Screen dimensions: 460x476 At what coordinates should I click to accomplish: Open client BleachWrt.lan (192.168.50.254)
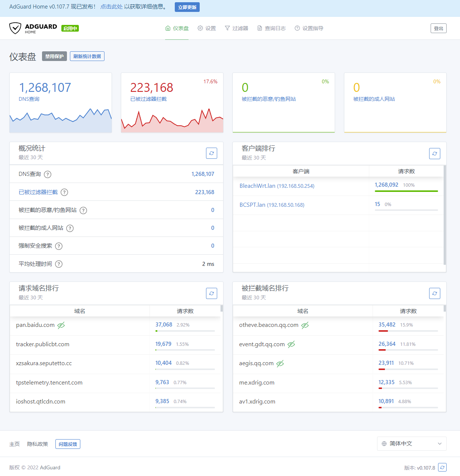click(x=277, y=186)
